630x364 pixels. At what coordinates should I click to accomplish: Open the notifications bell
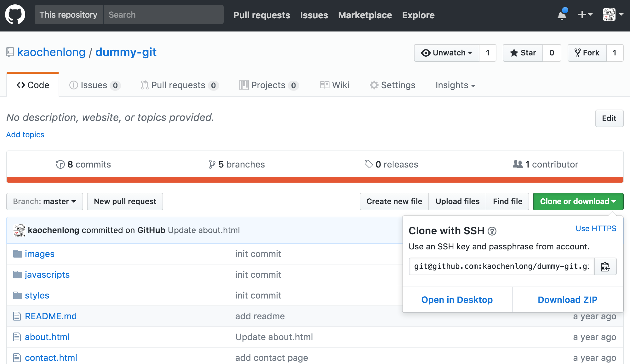[x=562, y=15]
